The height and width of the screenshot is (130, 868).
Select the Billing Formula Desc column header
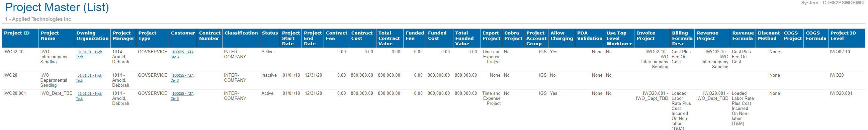[682, 38]
